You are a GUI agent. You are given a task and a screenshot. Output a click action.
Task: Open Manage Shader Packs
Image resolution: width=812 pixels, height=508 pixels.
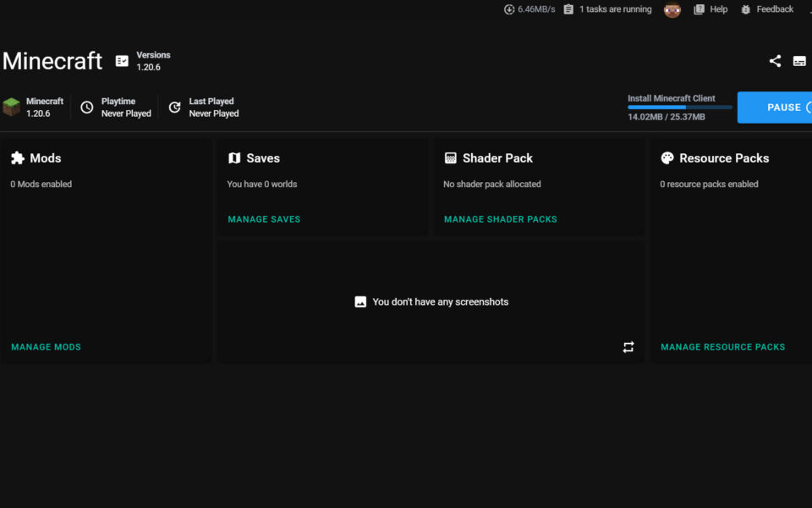(500, 219)
